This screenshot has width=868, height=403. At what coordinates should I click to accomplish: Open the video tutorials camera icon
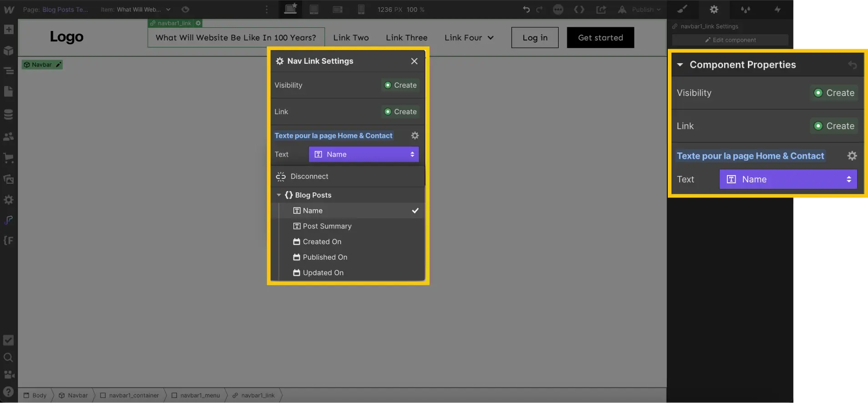point(9,374)
